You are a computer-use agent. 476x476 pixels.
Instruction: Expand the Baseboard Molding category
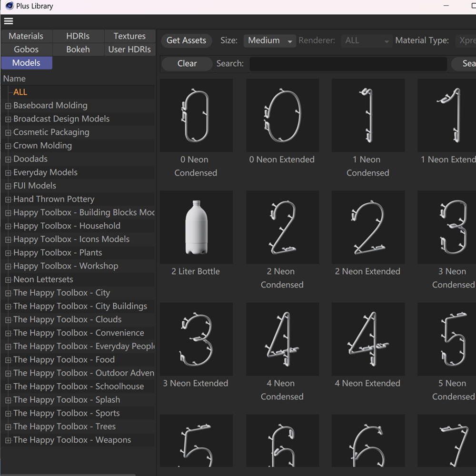[8, 106]
